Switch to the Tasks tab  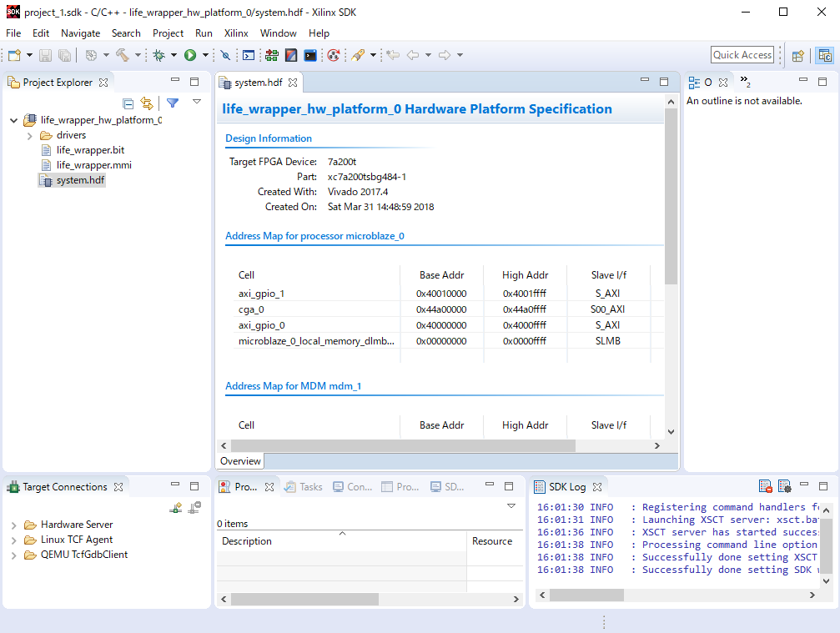click(x=303, y=487)
